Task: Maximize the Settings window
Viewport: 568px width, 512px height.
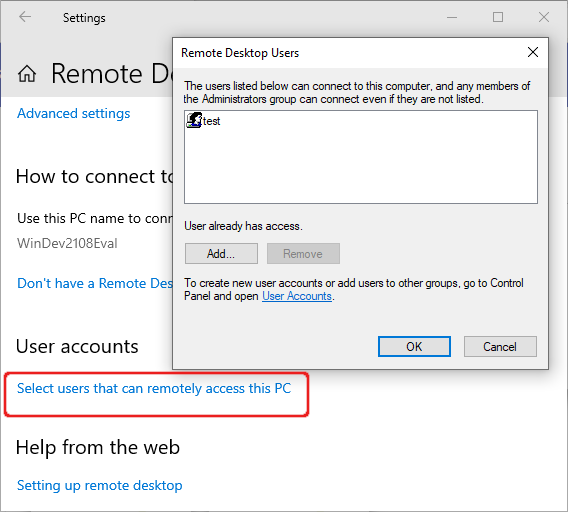Action: click(498, 17)
